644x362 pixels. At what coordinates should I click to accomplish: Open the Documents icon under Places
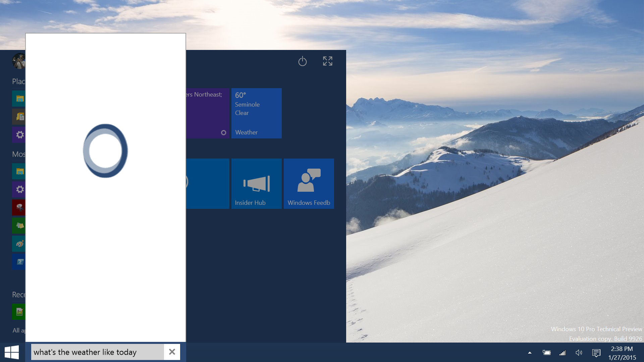click(x=19, y=117)
